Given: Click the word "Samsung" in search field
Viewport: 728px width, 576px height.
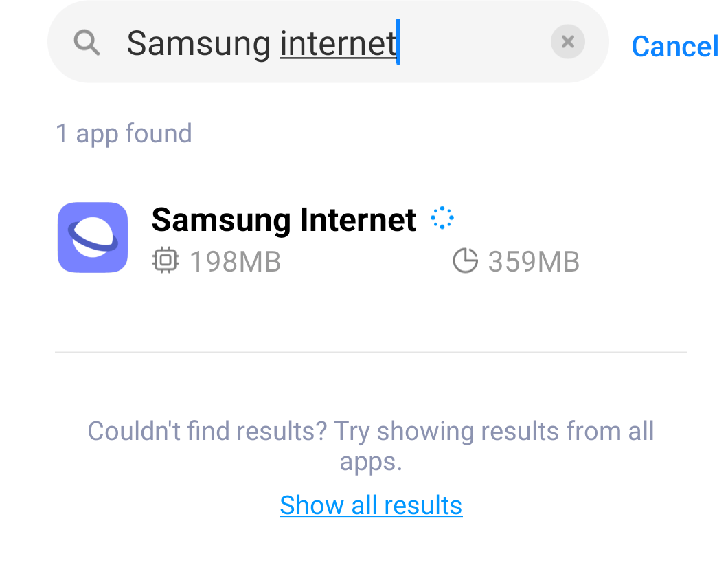Looking at the screenshot, I should click(198, 44).
